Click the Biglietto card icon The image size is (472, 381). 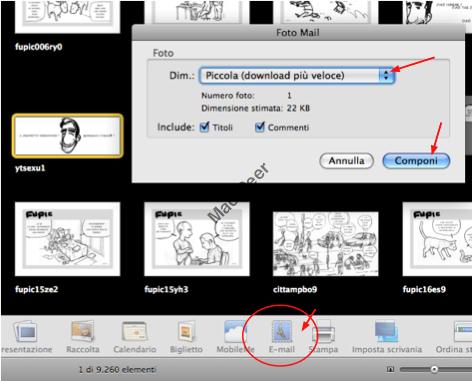click(186, 332)
